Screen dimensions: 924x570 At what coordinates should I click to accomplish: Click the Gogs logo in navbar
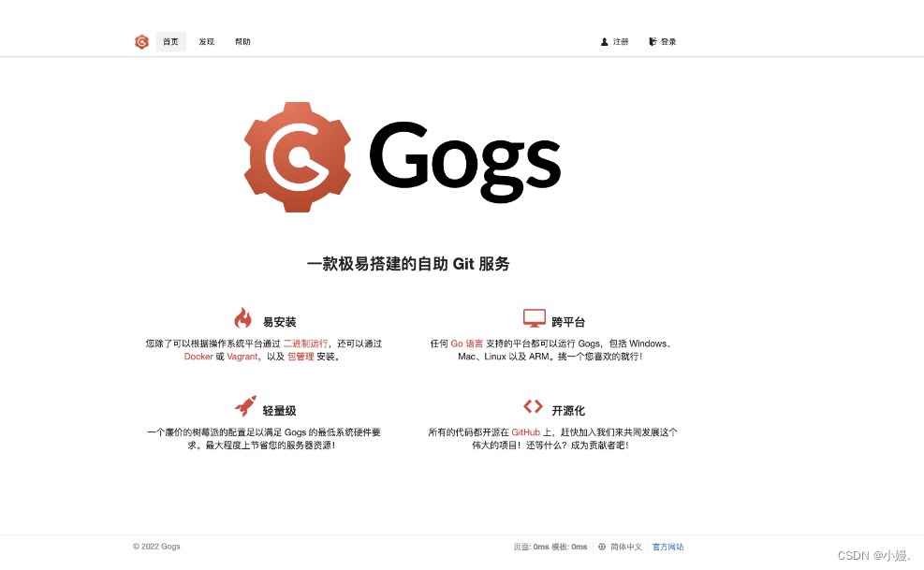click(x=141, y=42)
